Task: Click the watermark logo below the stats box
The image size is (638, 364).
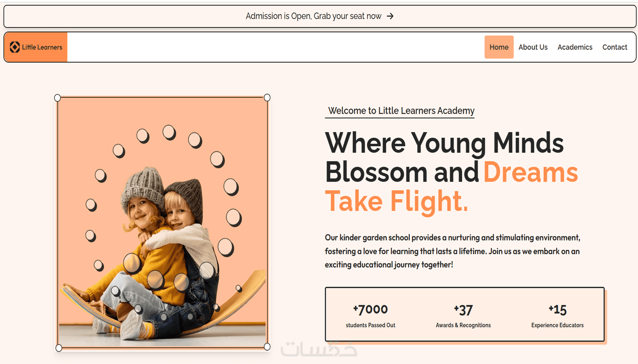Action: [319, 349]
